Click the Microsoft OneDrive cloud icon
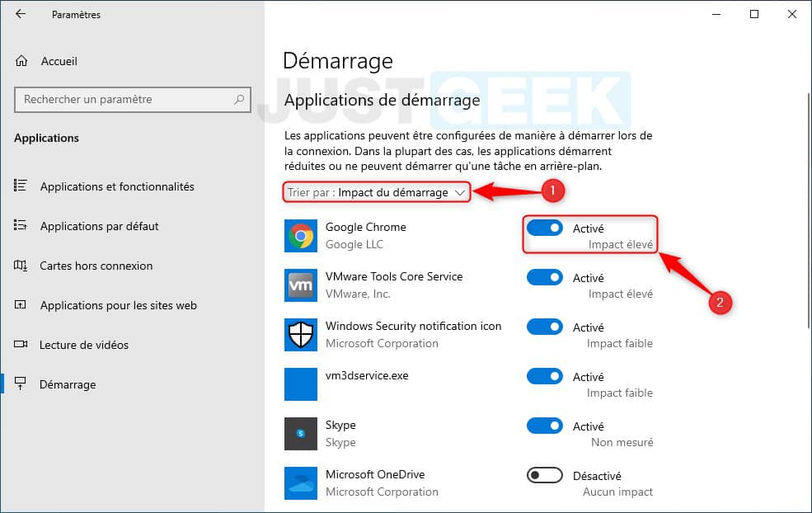This screenshot has width=812, height=513. [300, 483]
